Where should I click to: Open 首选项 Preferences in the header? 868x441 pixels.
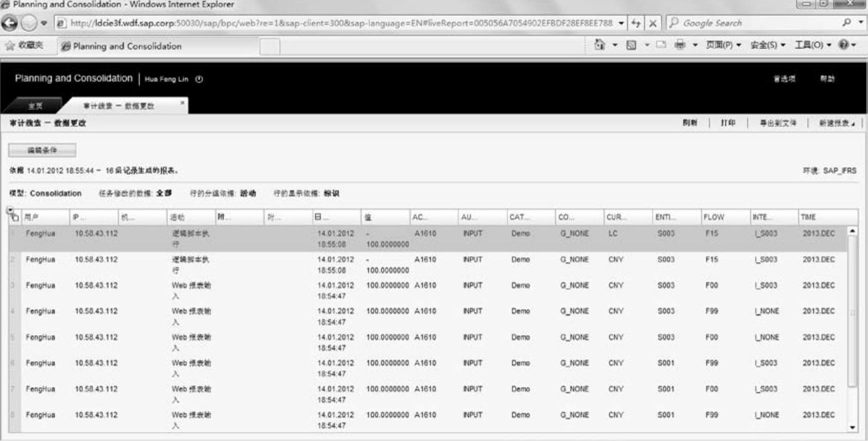(x=784, y=79)
